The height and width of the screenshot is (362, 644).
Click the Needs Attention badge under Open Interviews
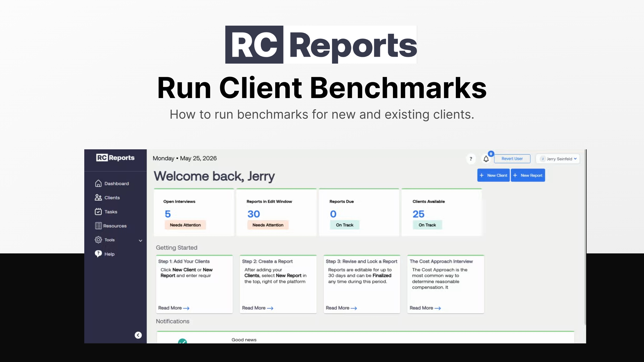pos(185,225)
